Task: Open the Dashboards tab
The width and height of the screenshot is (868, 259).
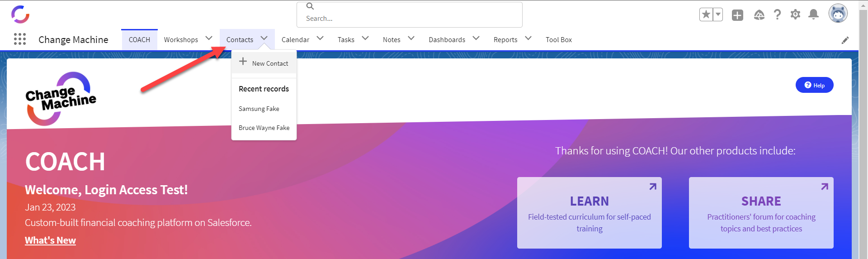Action: click(x=447, y=40)
